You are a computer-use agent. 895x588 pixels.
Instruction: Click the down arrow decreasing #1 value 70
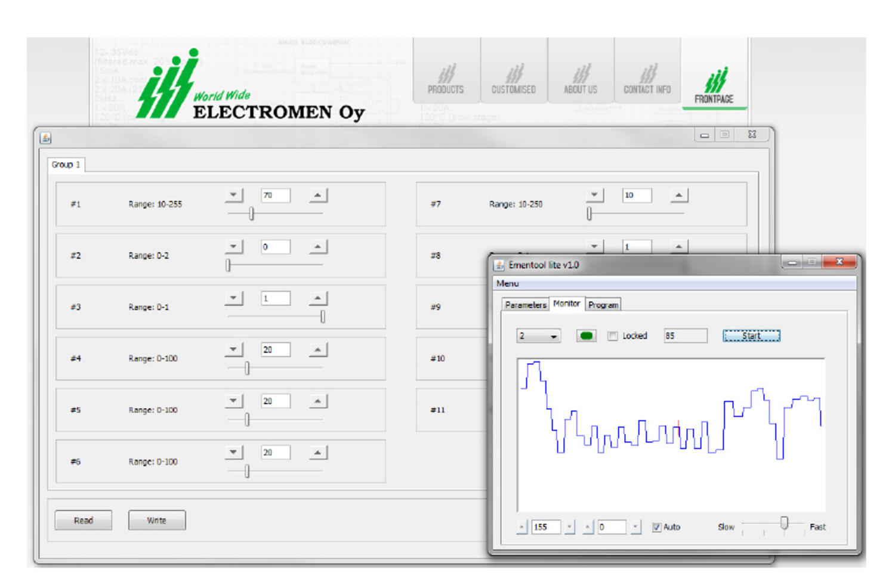coord(233,195)
